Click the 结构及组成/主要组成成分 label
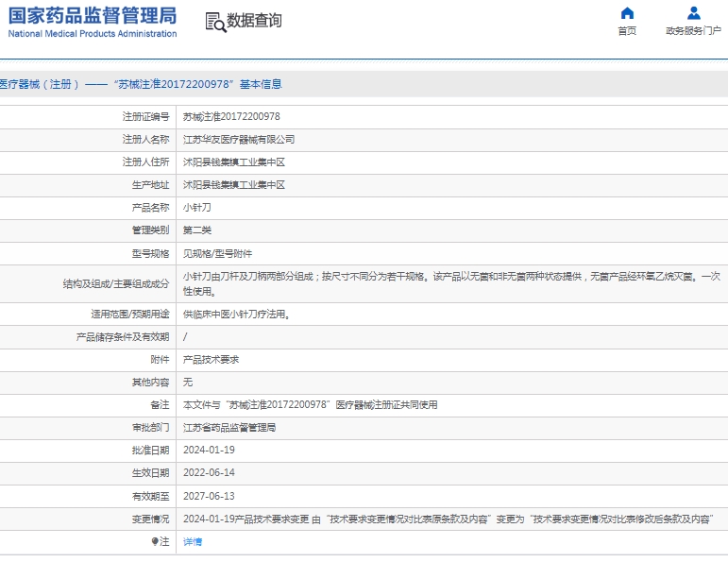Viewport: 728px width, 562px height. point(116,283)
